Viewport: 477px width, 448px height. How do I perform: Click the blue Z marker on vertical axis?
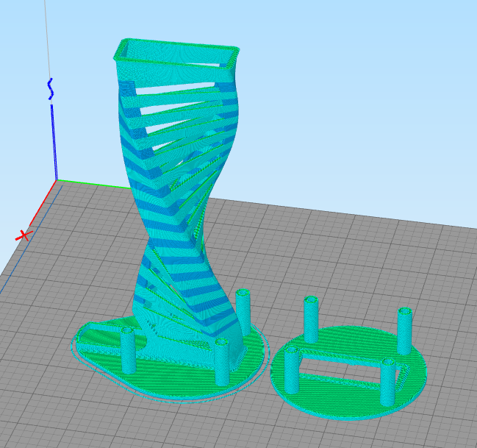(51, 88)
